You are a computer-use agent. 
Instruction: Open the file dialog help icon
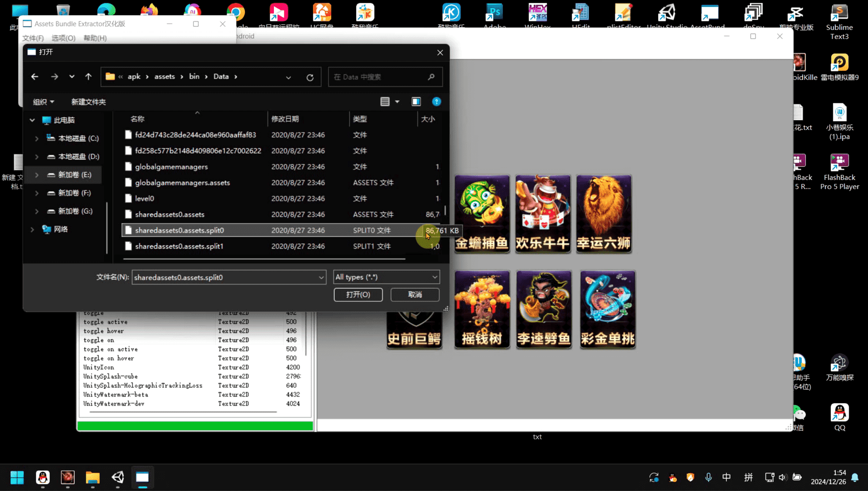(x=436, y=102)
